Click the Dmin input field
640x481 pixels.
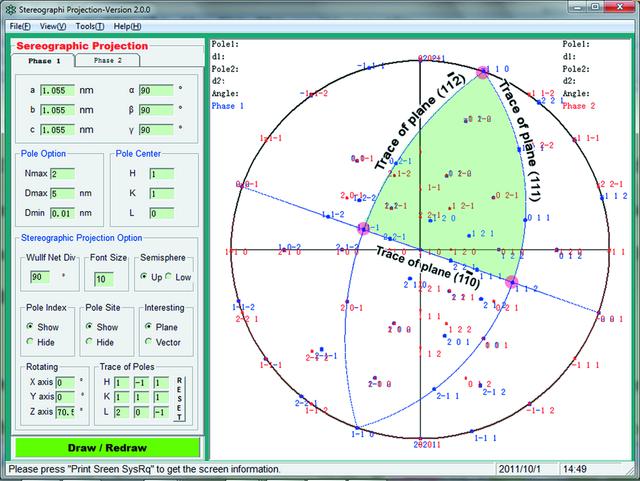62,213
